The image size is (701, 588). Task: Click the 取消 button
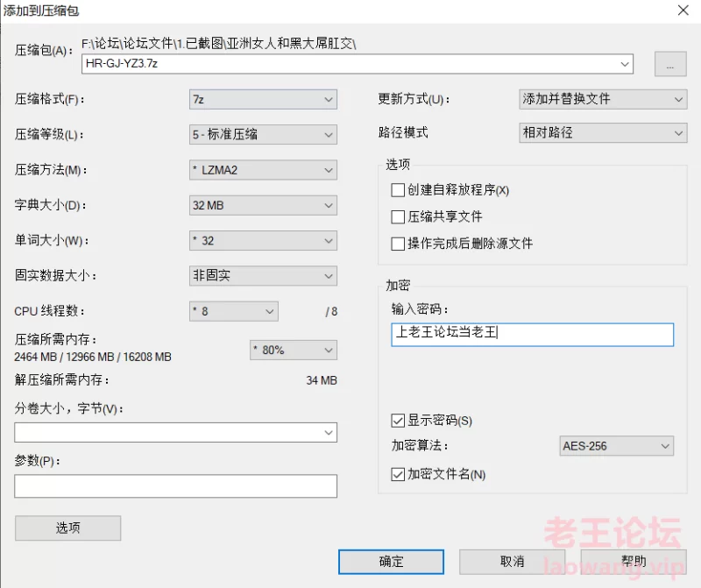point(513,562)
